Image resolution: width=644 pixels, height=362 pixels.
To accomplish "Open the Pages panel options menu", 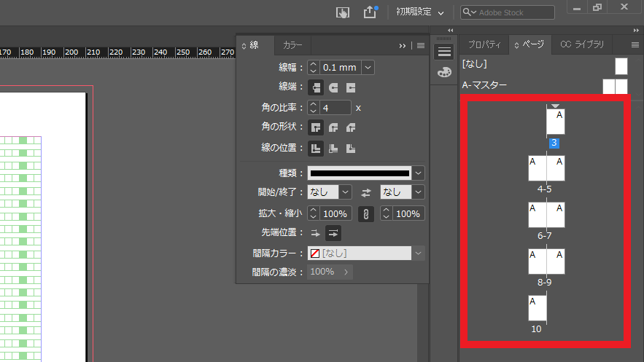I will [635, 44].
